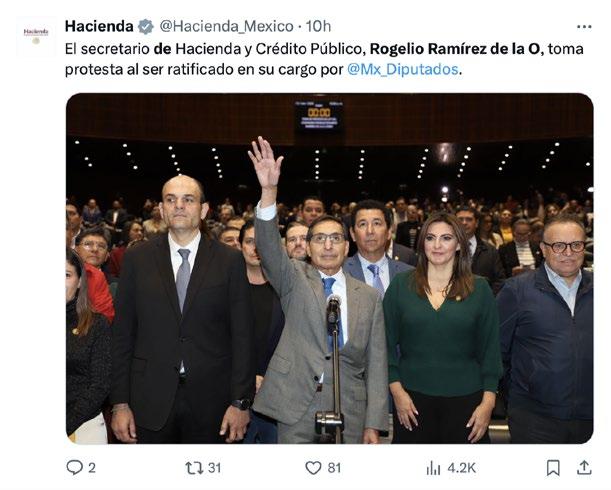Screen dimensions: 611x490
Task: Like the tweet with heart icon
Action: (x=313, y=467)
